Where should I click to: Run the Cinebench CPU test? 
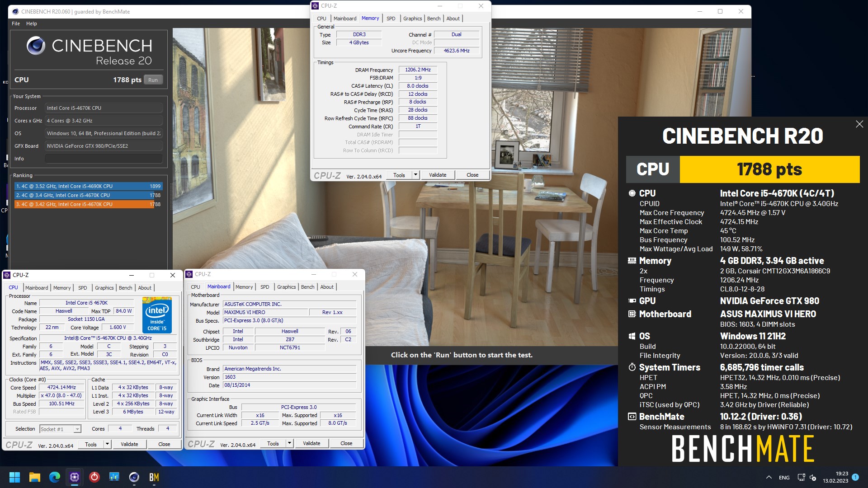tap(153, 80)
